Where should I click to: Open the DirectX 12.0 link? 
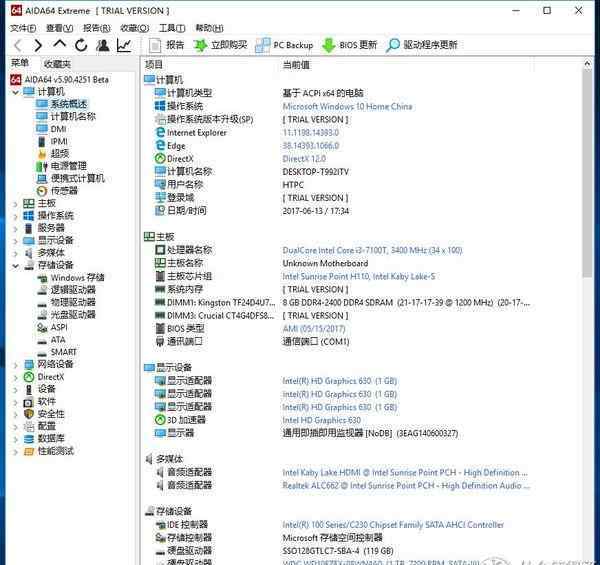click(x=304, y=159)
